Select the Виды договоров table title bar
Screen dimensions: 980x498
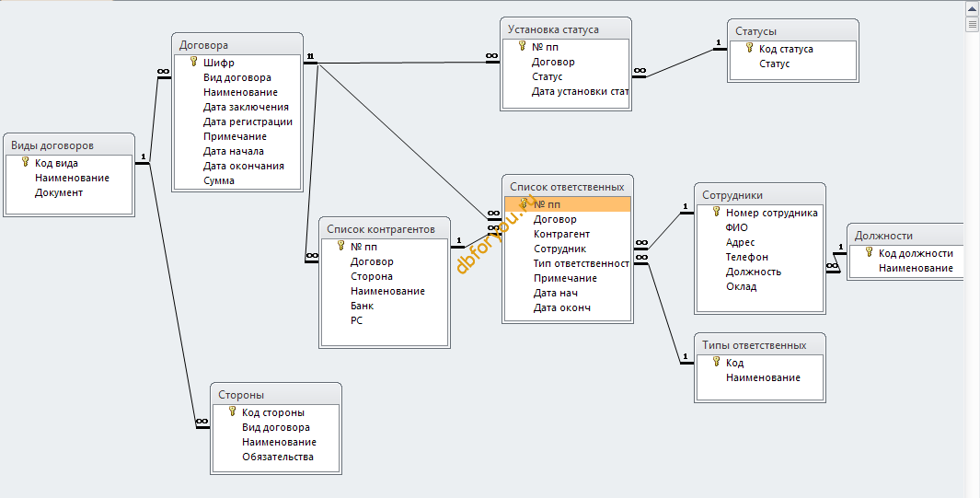69,145
